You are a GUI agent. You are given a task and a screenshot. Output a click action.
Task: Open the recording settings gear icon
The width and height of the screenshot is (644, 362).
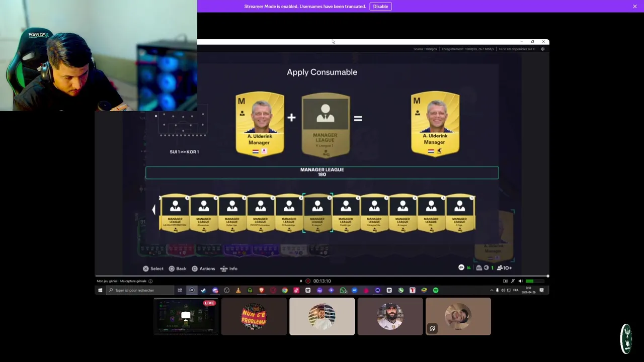click(x=542, y=49)
